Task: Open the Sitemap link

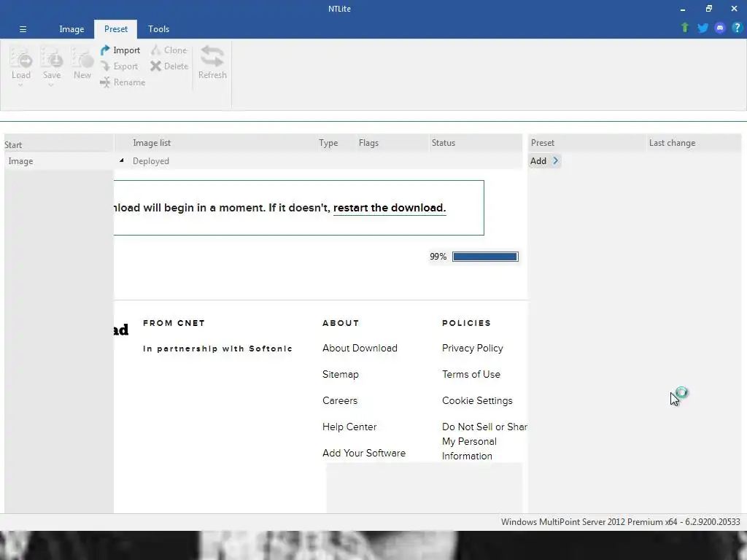Action: click(340, 374)
